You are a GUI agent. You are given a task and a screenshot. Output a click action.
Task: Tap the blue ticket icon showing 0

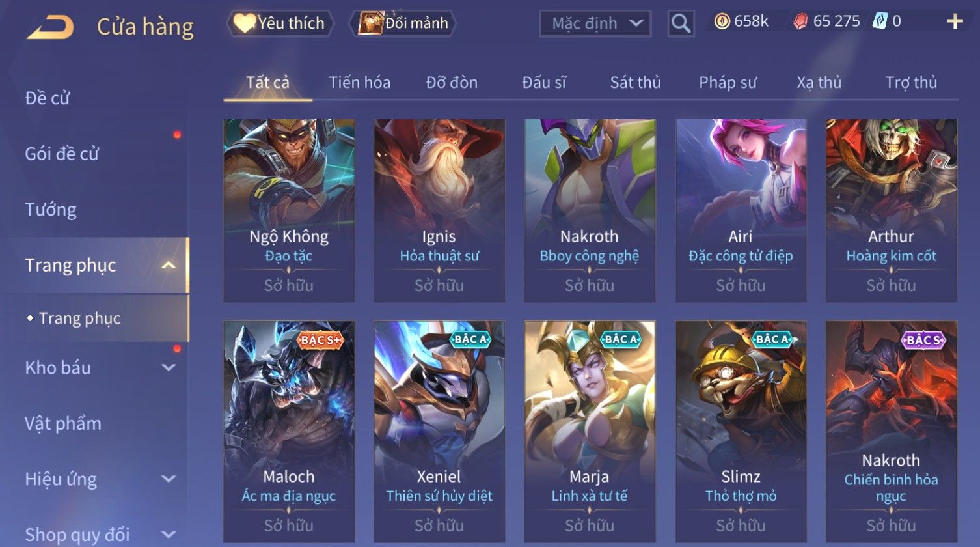point(880,21)
